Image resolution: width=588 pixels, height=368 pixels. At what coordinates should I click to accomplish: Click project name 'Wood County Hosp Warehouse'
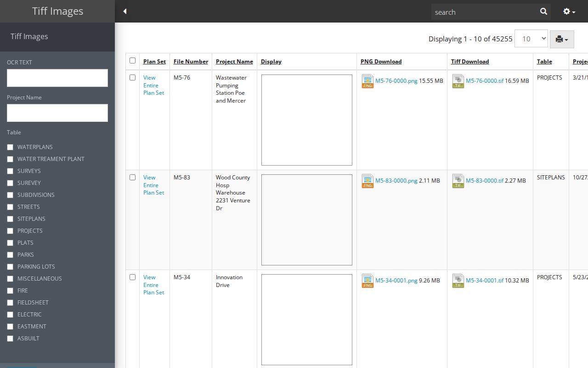[233, 193]
